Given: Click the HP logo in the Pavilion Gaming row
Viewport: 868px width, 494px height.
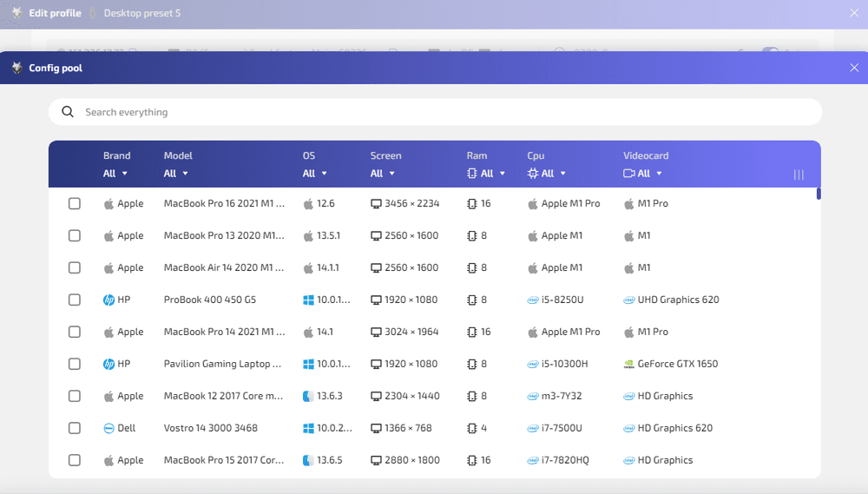Looking at the screenshot, I should point(109,365).
